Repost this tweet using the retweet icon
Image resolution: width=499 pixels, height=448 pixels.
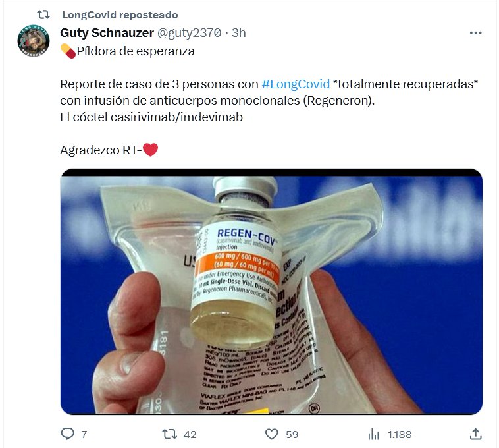click(169, 434)
